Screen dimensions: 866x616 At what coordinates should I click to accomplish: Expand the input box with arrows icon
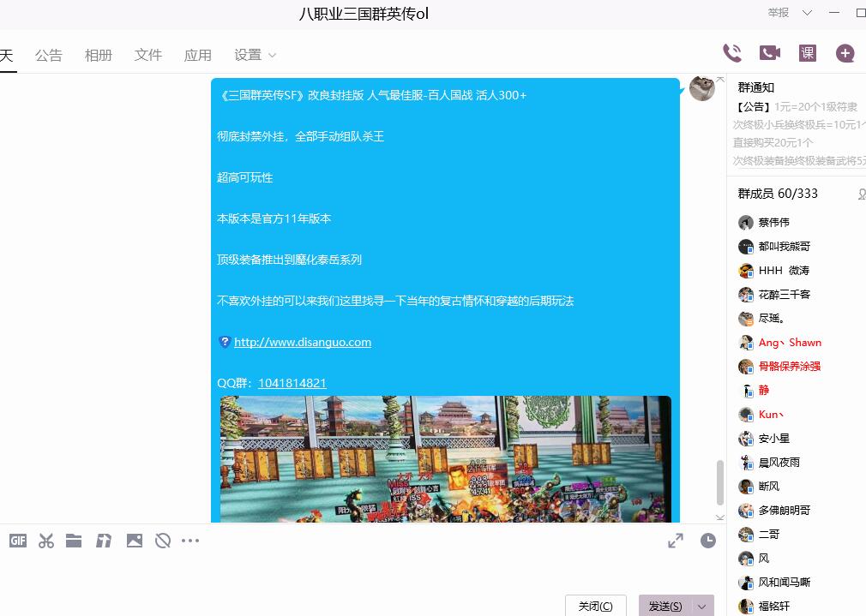[x=676, y=541]
